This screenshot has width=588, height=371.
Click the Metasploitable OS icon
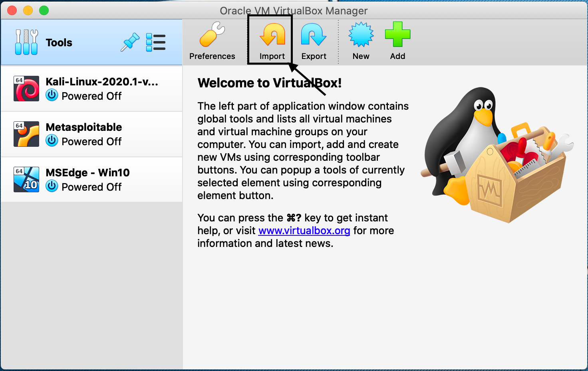tap(26, 134)
